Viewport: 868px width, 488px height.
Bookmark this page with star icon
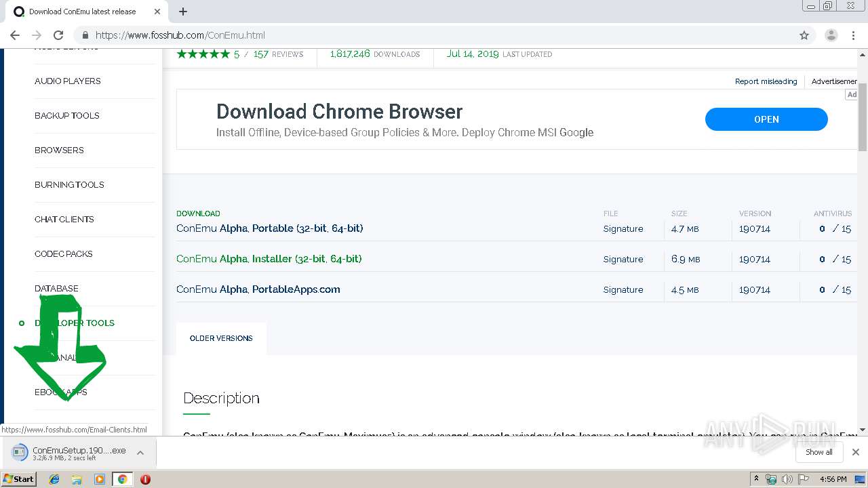(804, 35)
